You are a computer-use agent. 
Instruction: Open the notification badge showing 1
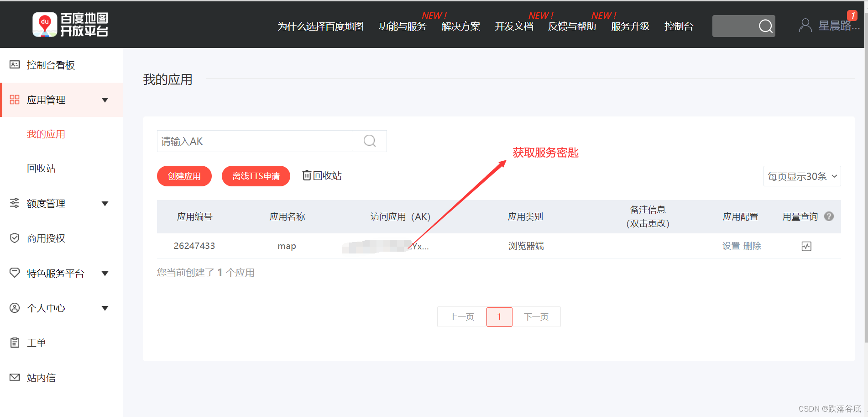coord(852,16)
